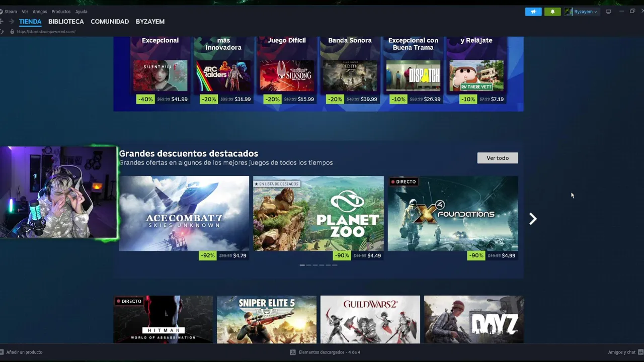Open the Sniper Elite 5 tile

(x=267, y=319)
